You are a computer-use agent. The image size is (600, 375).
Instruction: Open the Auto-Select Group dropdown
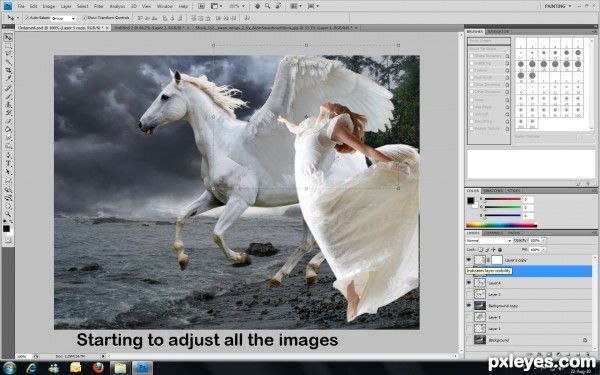(64, 18)
